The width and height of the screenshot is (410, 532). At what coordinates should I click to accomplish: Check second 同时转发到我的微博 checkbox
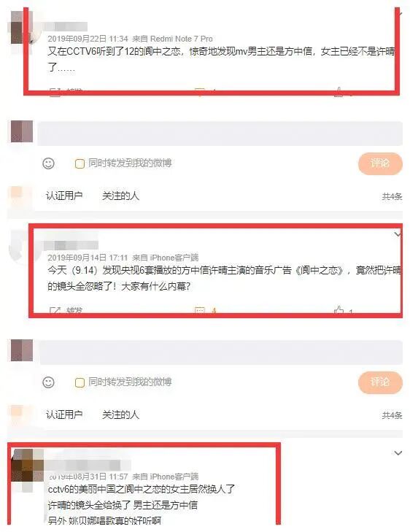80,382
